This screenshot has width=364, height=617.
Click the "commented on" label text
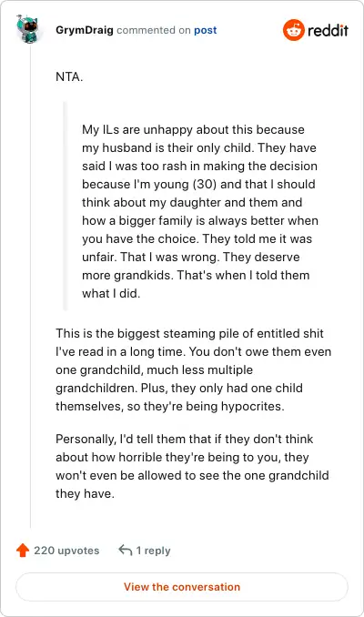154,30
